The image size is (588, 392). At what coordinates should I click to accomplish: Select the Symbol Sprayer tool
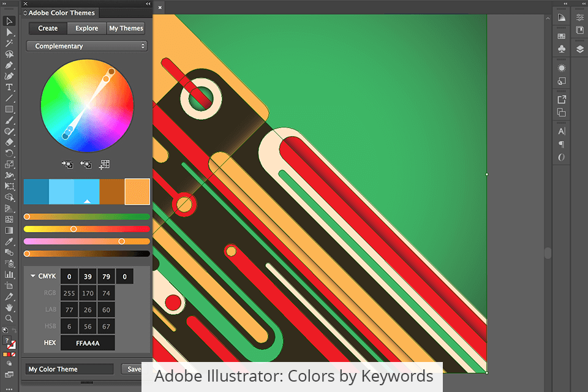[9, 263]
